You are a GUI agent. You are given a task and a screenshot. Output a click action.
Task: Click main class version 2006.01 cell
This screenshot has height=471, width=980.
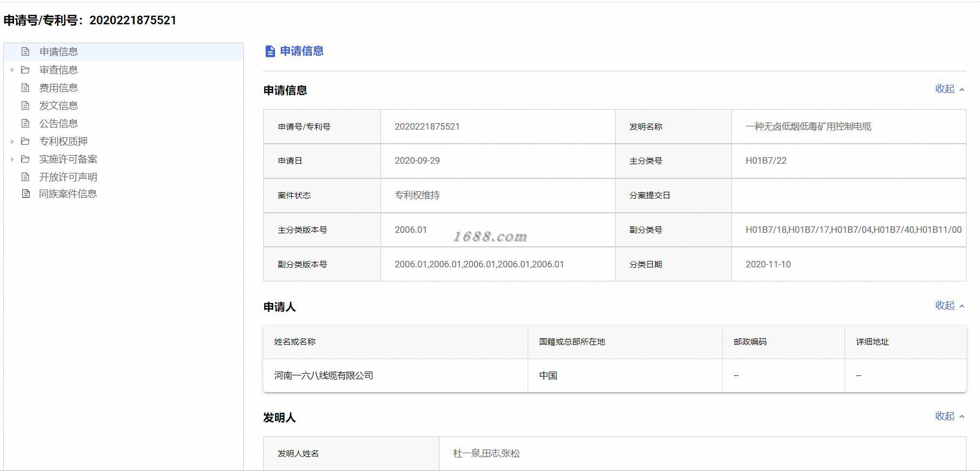[x=498, y=230]
